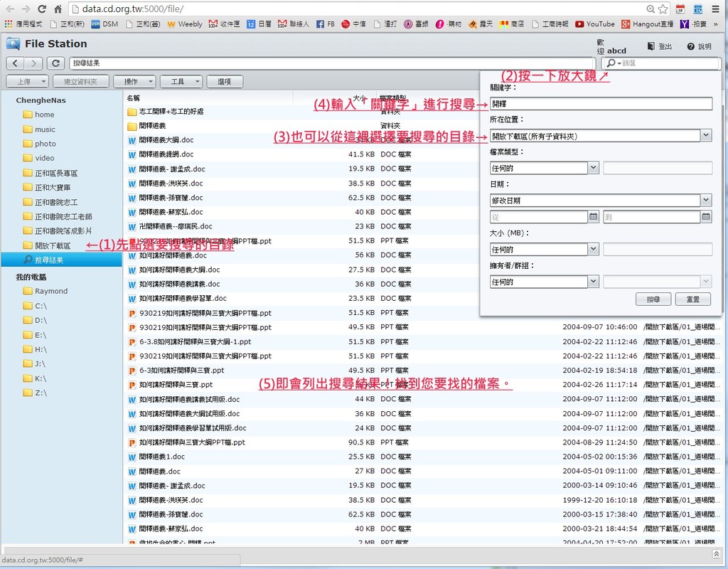Open the 'To' date calendar picker
This screenshot has width=728, height=569.
click(x=706, y=217)
